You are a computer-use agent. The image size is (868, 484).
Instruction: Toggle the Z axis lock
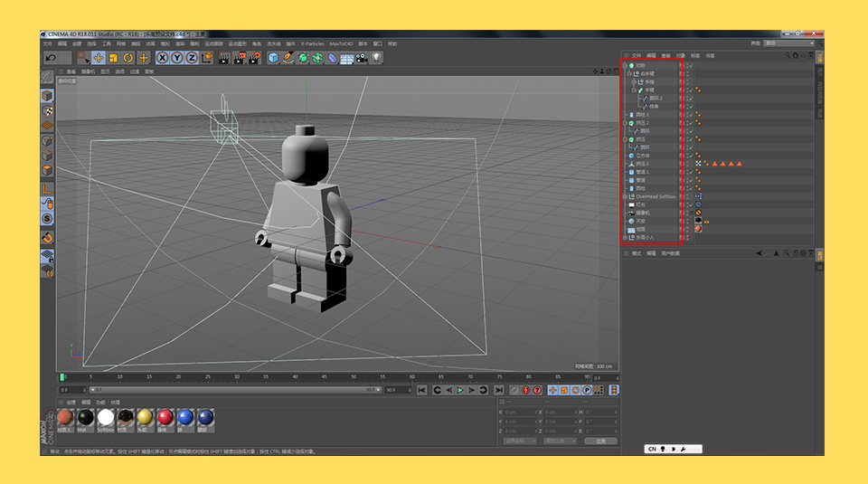[x=192, y=58]
